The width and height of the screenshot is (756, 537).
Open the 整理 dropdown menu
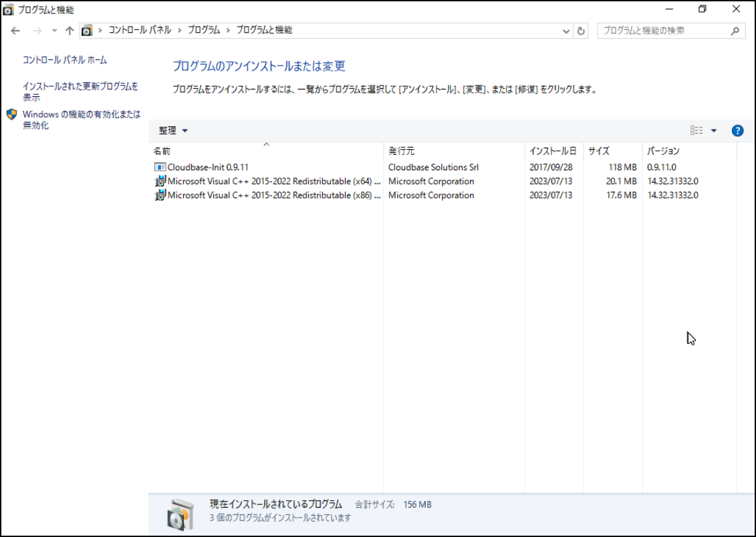173,130
